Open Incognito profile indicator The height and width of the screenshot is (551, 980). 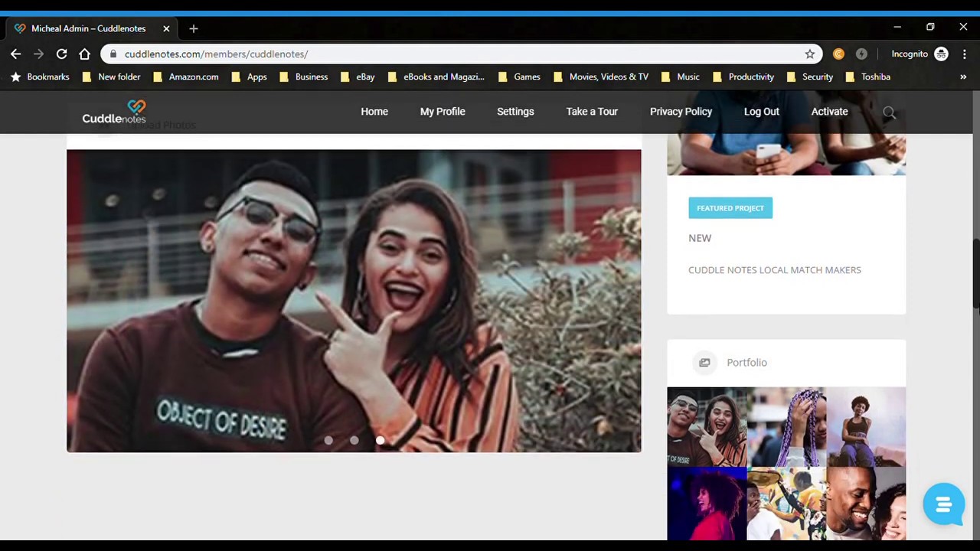(x=920, y=54)
